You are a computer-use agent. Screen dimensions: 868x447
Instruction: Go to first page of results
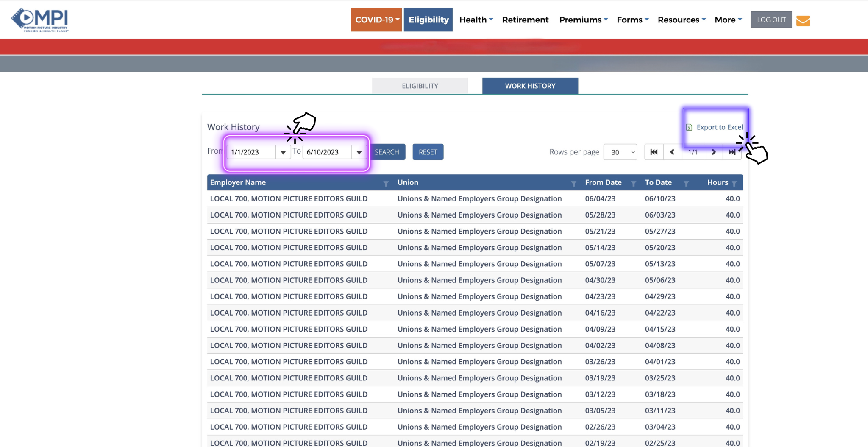pos(654,152)
